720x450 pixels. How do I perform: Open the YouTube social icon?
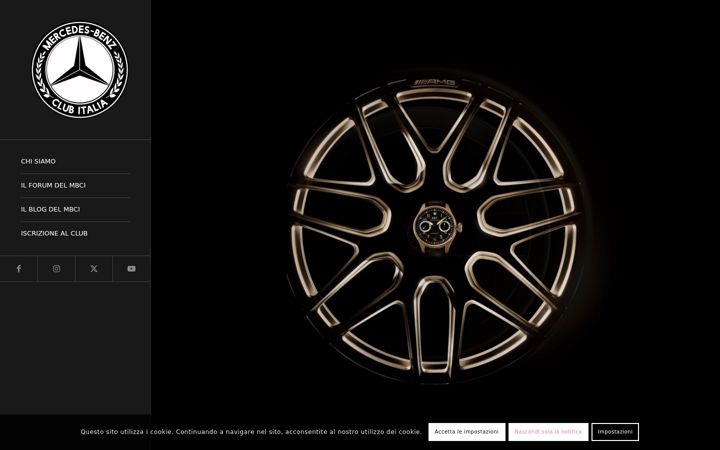[131, 269]
